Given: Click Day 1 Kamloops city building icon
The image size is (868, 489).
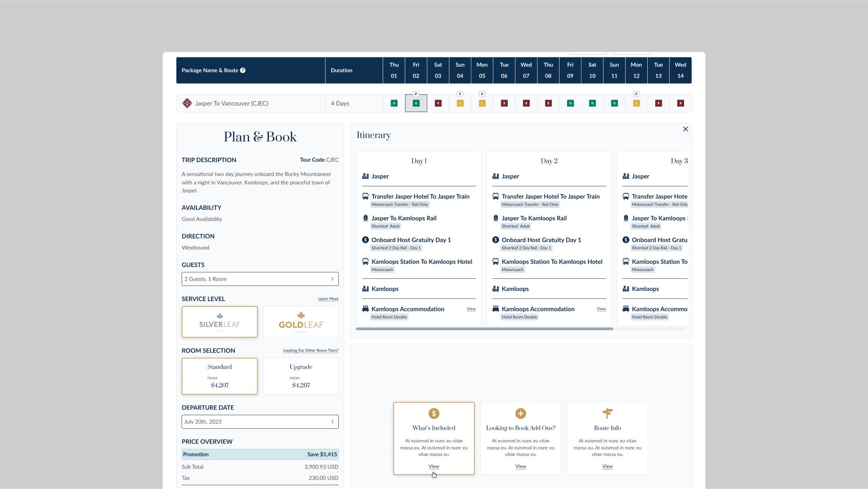Looking at the screenshot, I should tap(365, 289).
